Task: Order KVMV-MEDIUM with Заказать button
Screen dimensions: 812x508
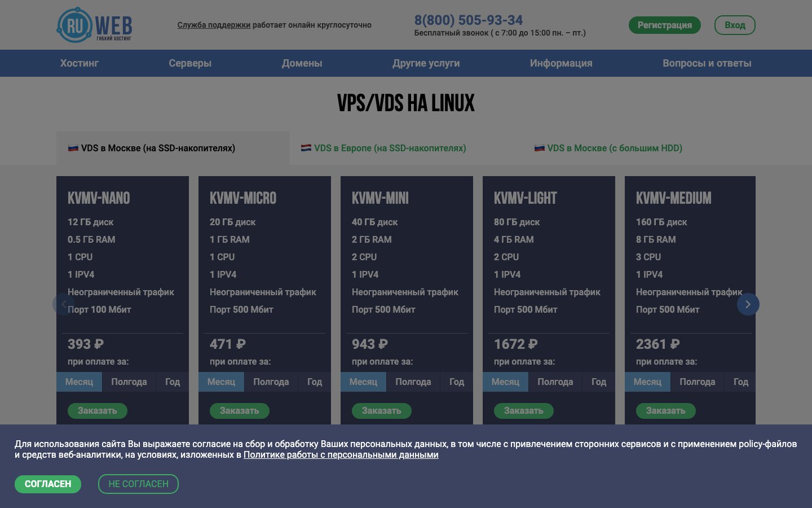Action: pyautogui.click(x=666, y=411)
